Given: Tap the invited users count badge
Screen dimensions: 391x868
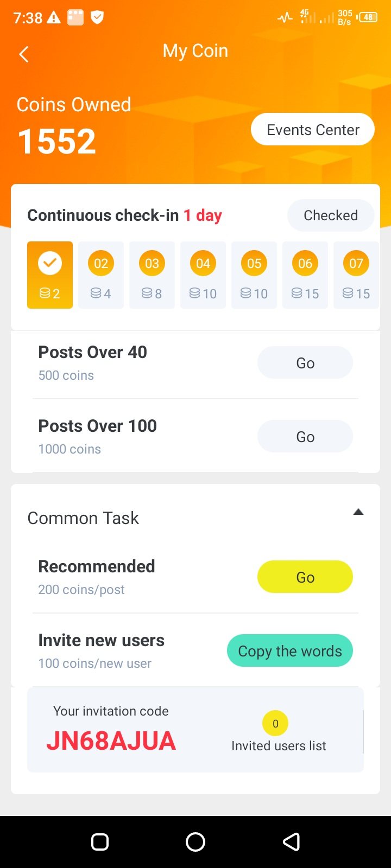Looking at the screenshot, I should point(275,723).
